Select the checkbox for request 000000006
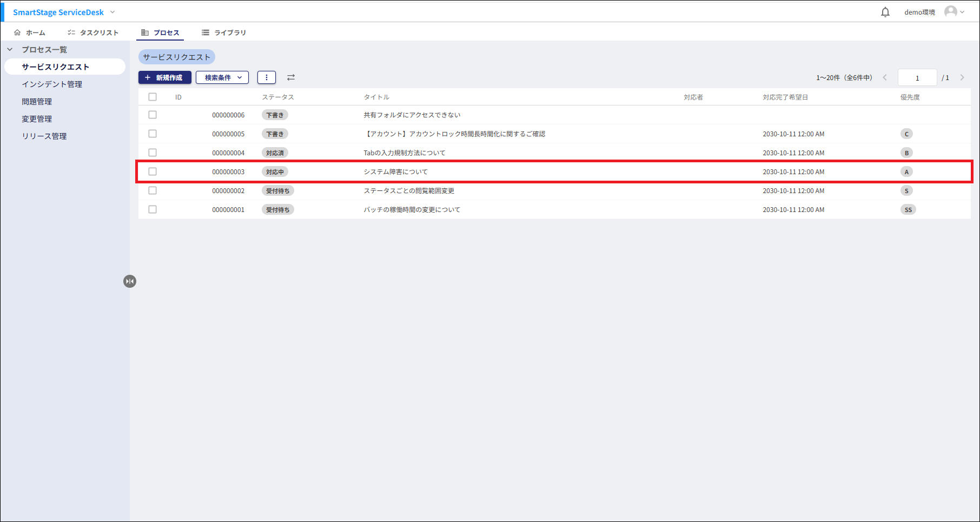The height and width of the screenshot is (522, 980). click(x=153, y=115)
